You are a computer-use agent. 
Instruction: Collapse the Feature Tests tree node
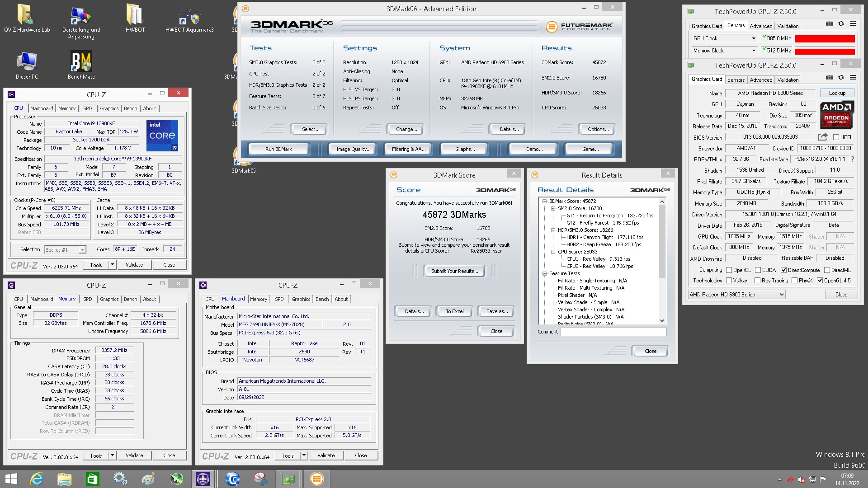[545, 273]
